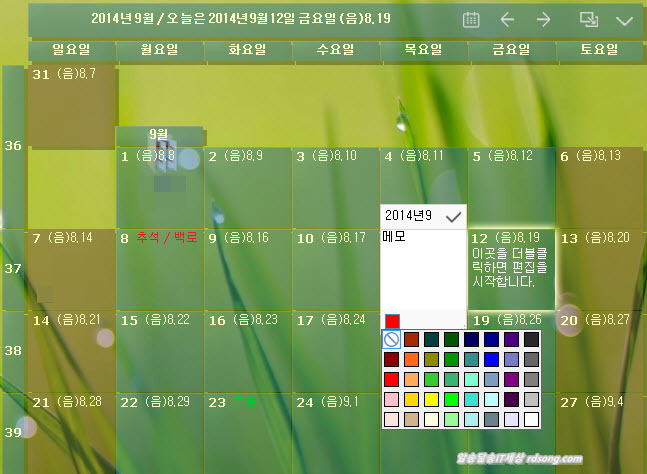Pick the bright red swatch in the palette

391,379
